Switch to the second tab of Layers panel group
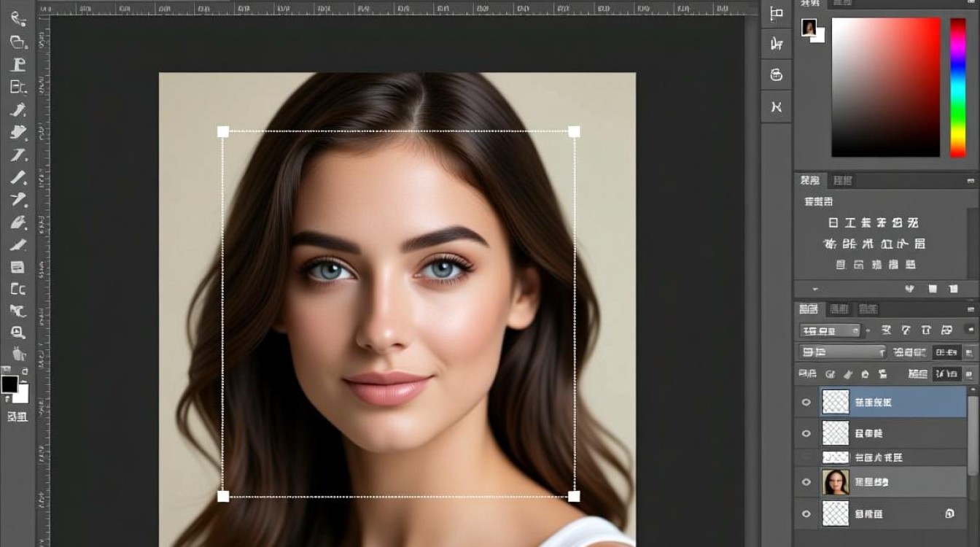Viewport: 980px width, 547px height. pyautogui.click(x=839, y=309)
